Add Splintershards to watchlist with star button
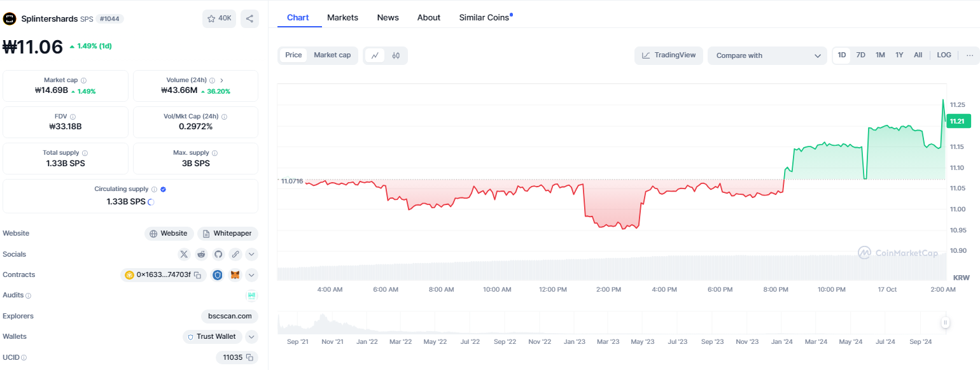The height and width of the screenshot is (370, 980). coord(219,18)
